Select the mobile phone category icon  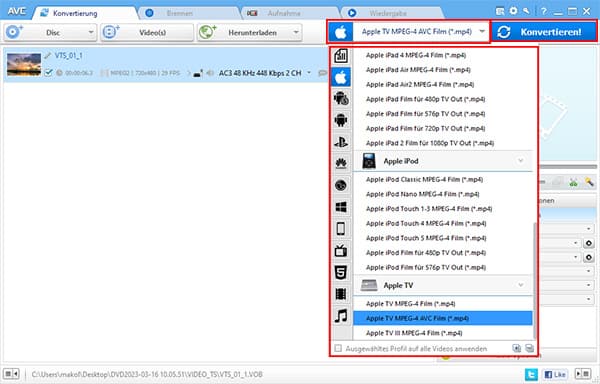click(341, 229)
